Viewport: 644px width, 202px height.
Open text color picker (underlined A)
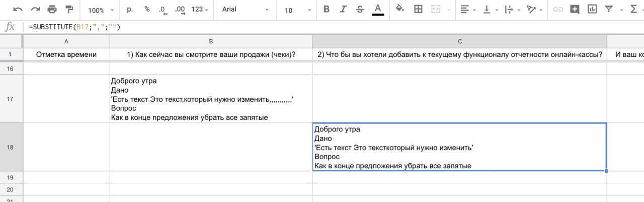[378, 10]
